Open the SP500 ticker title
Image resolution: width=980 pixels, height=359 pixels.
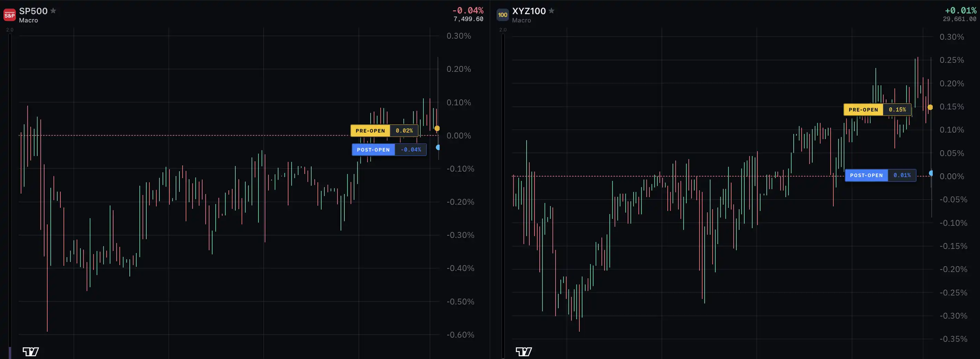(33, 11)
